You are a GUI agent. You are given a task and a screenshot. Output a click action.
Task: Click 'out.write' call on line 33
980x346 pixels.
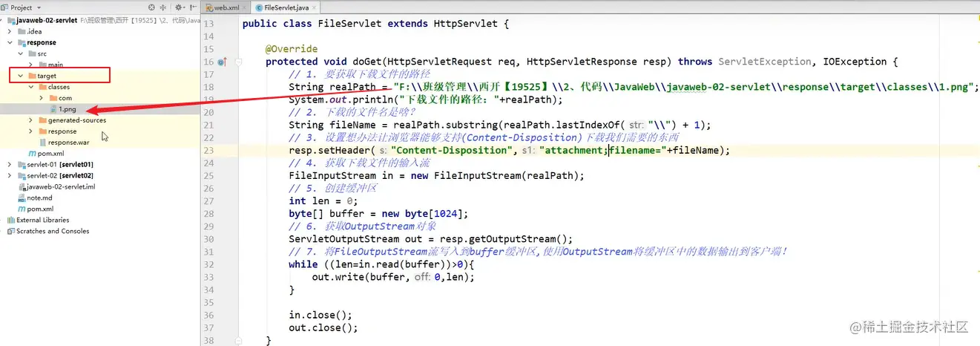point(338,276)
